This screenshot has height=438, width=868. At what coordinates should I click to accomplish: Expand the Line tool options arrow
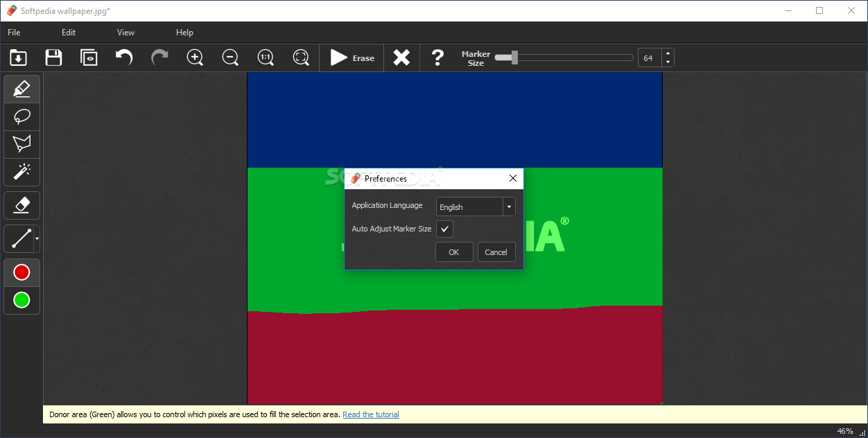click(37, 238)
